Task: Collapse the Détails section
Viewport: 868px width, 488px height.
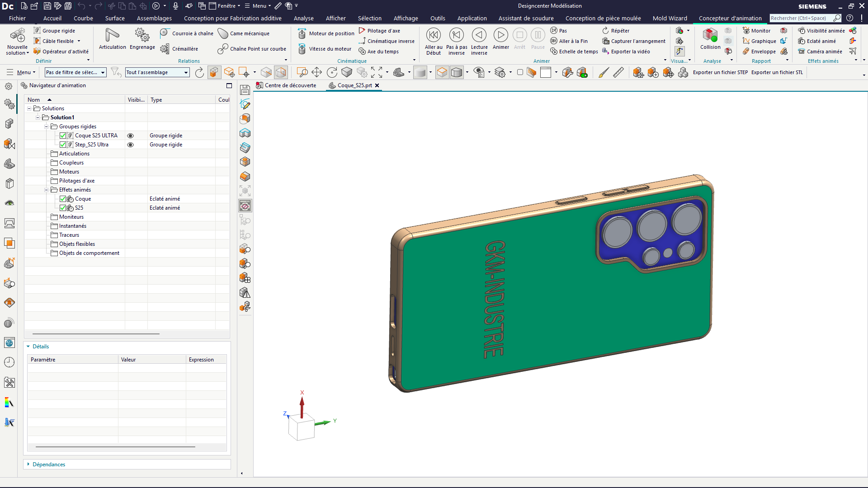Action: [x=28, y=347]
